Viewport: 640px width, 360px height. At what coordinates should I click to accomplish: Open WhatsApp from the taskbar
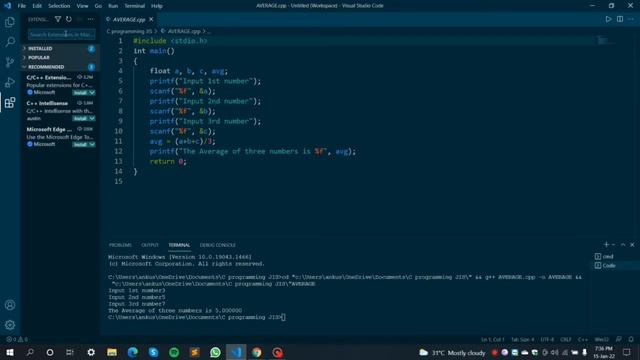pyautogui.click(x=215, y=352)
